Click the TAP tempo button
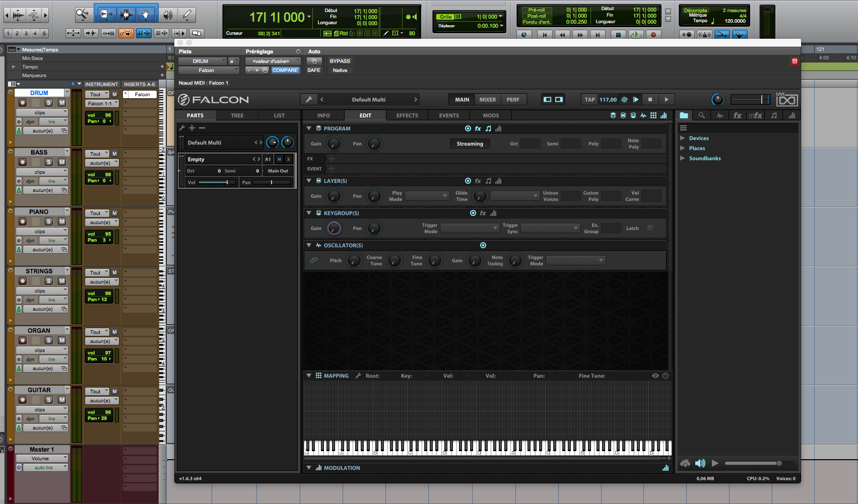The image size is (858, 504). 590,100
